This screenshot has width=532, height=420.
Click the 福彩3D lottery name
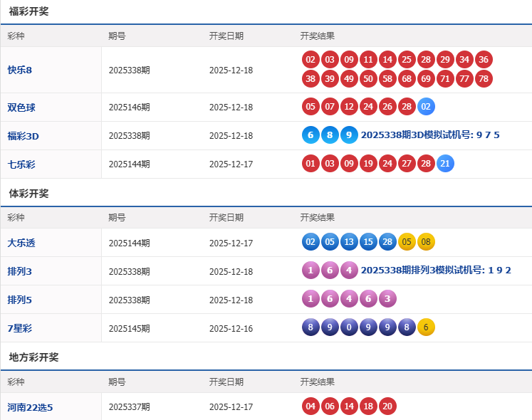point(24,136)
